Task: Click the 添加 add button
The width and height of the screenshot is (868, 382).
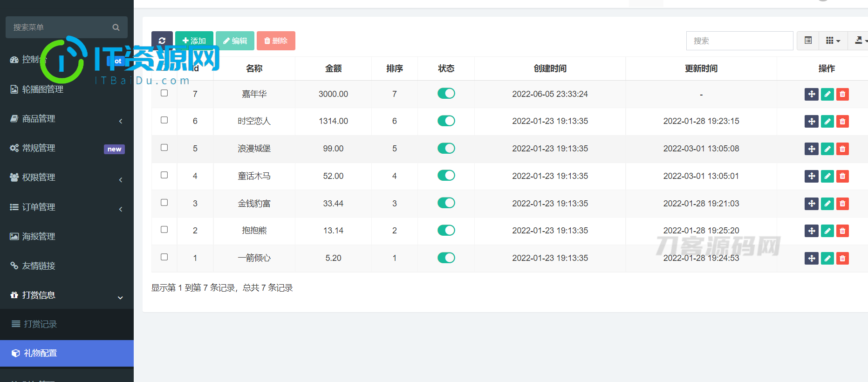Action: [x=194, y=41]
